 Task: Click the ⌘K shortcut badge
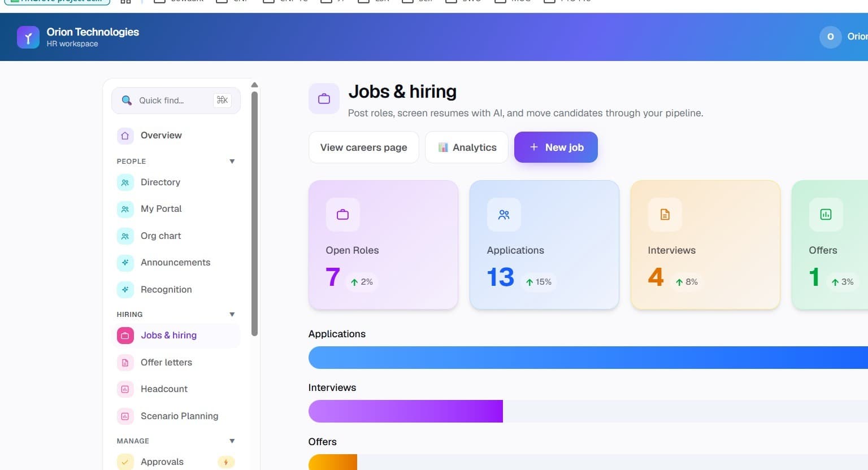click(222, 100)
